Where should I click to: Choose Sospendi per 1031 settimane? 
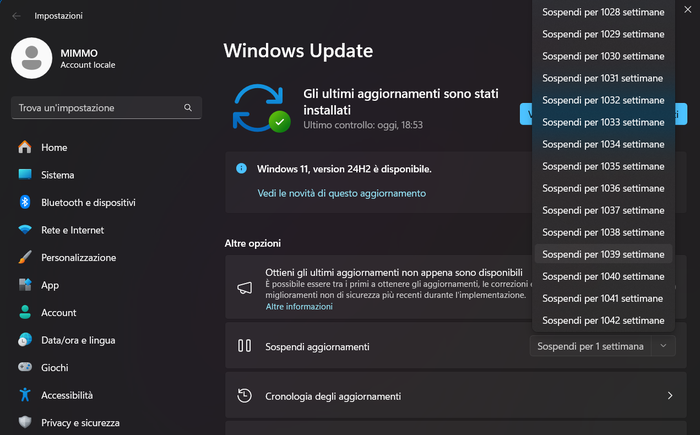tap(603, 78)
